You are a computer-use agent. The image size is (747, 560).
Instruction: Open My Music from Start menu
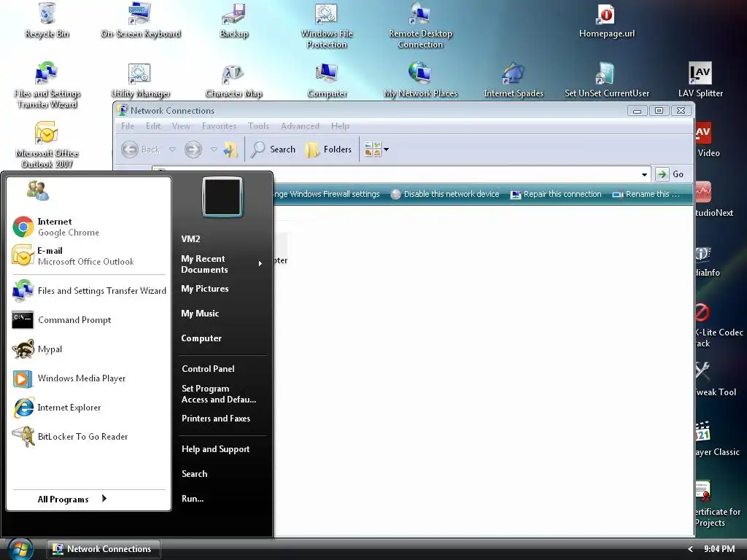coord(200,314)
